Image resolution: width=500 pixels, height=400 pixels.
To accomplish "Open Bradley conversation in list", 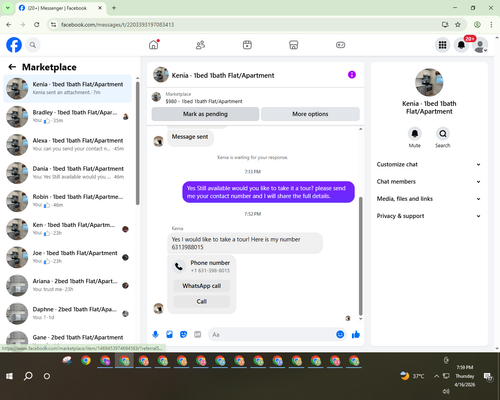I will pos(67,117).
